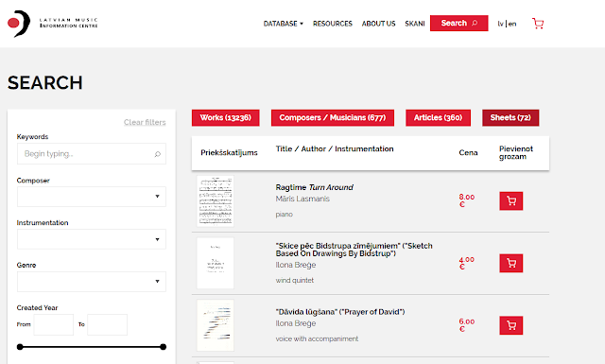Viewport: 605px width, 364px height.
Task: Click the Created Year From field
Action: click(54, 324)
